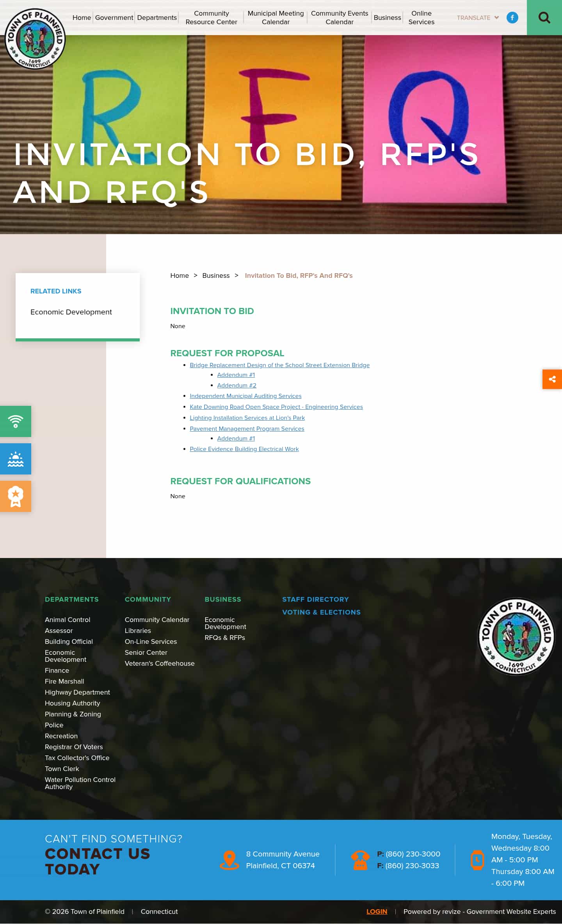Expand the Translate dropdown

click(478, 18)
